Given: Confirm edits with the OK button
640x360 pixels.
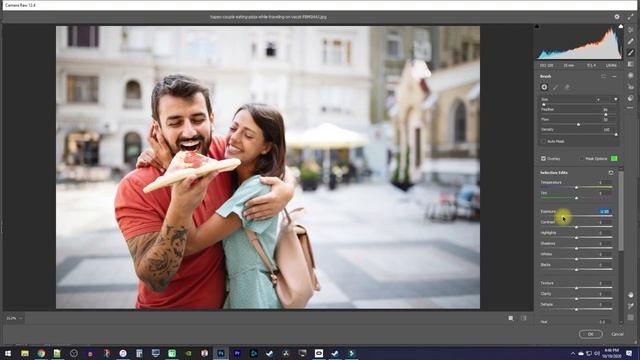Looking at the screenshot, I should tap(590, 334).
